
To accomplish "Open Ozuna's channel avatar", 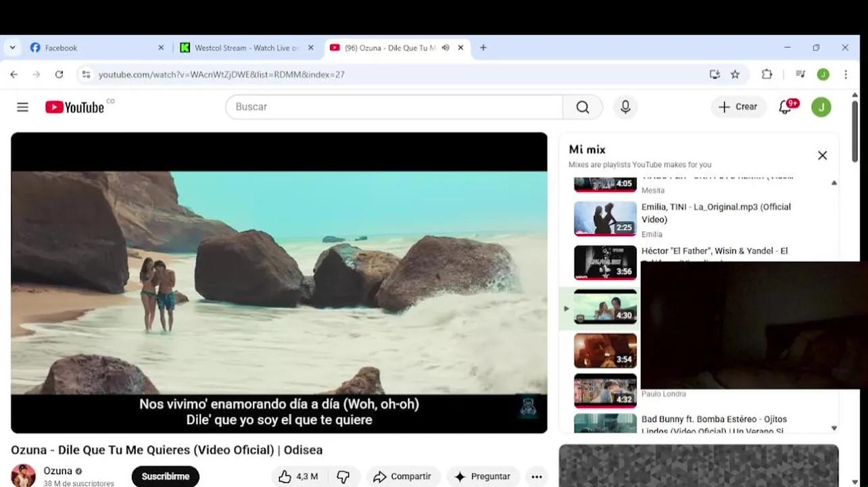I will click(23, 476).
